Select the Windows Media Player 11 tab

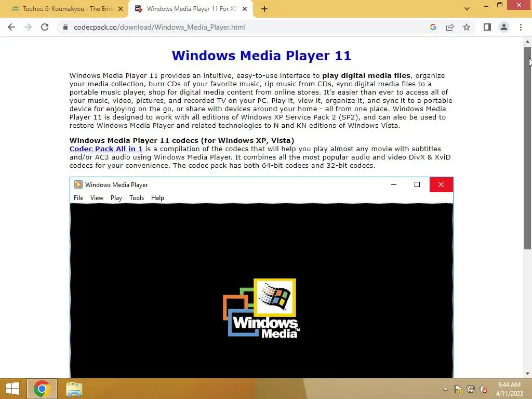[191, 9]
